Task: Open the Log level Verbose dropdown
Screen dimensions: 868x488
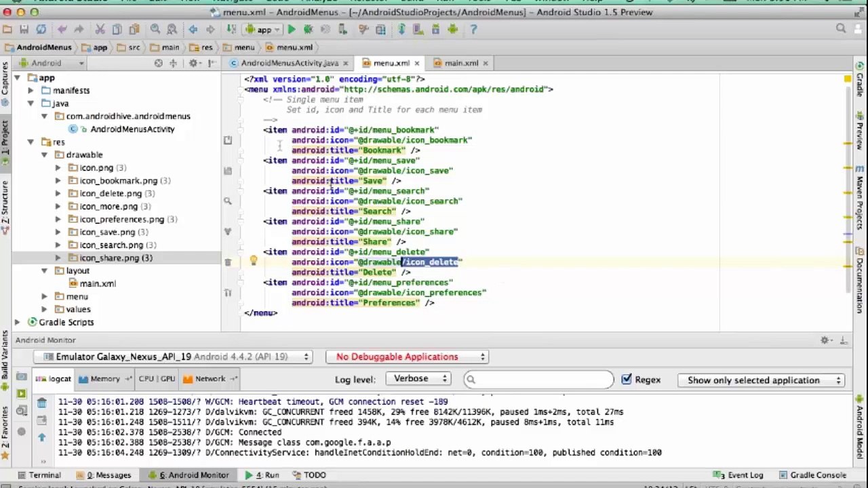Action: tap(418, 379)
